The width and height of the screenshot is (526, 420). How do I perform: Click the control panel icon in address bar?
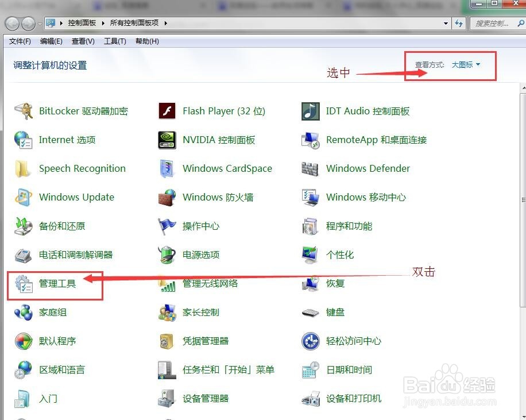pos(51,23)
